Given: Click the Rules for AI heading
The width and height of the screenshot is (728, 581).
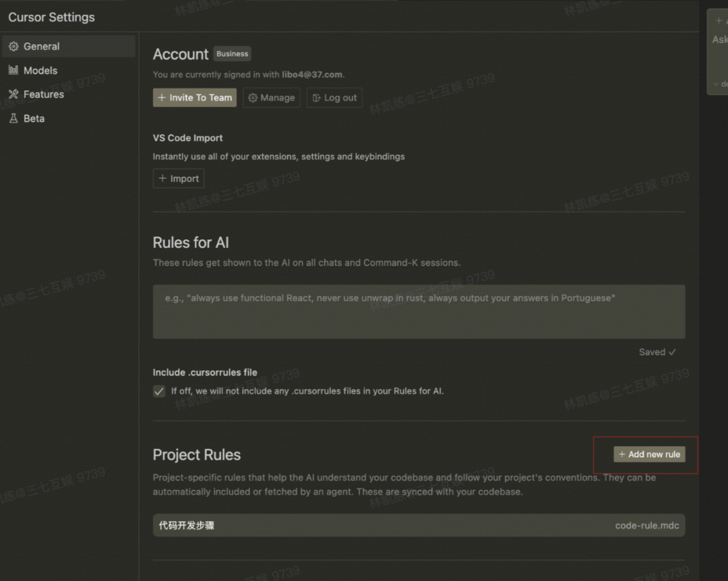Looking at the screenshot, I should point(191,243).
